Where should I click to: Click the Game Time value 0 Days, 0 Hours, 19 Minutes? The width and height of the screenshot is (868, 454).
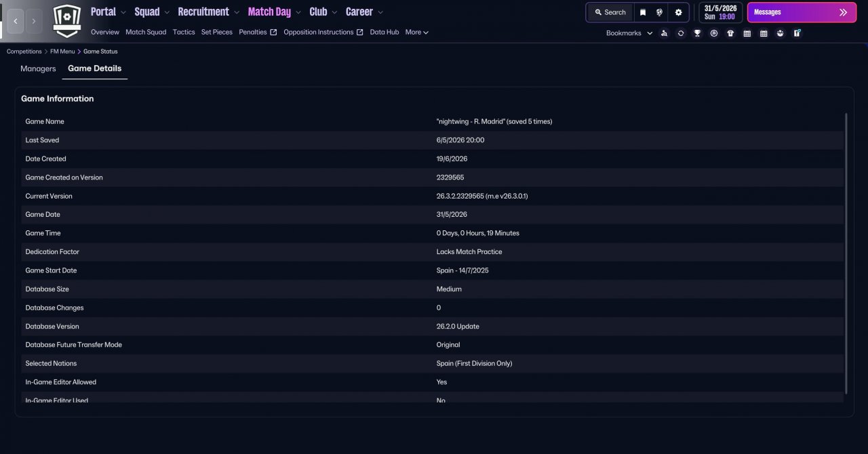pyautogui.click(x=478, y=233)
